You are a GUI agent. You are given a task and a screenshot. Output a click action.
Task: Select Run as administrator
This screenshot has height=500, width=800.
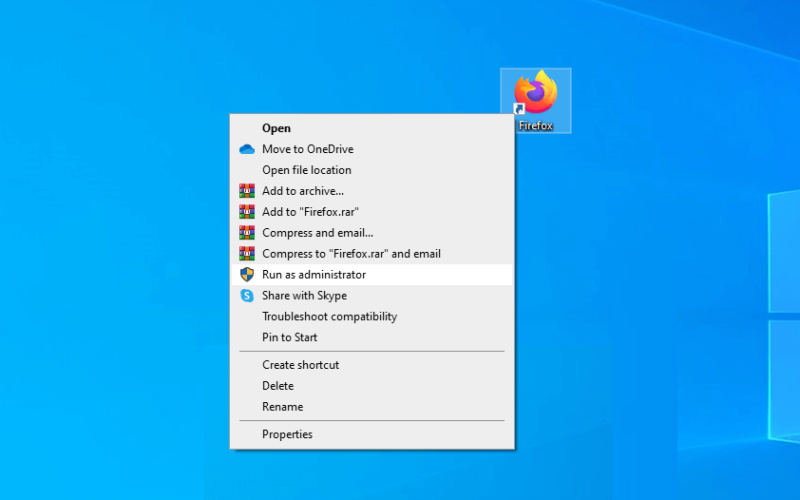(372, 274)
